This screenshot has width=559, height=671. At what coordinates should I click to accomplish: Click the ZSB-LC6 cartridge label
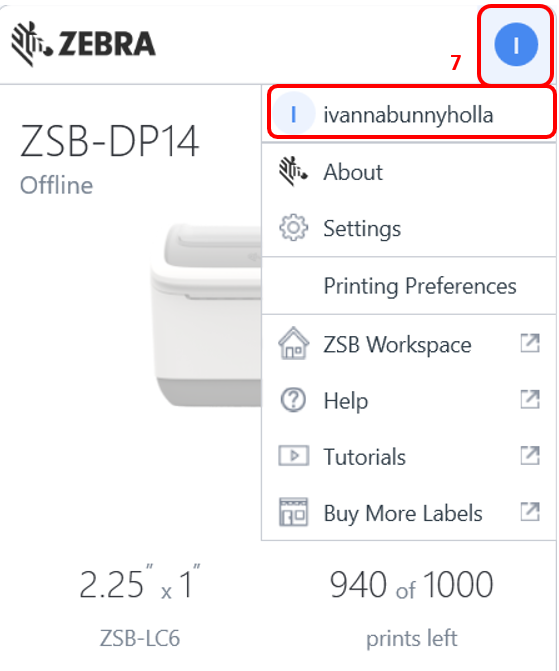tap(140, 638)
